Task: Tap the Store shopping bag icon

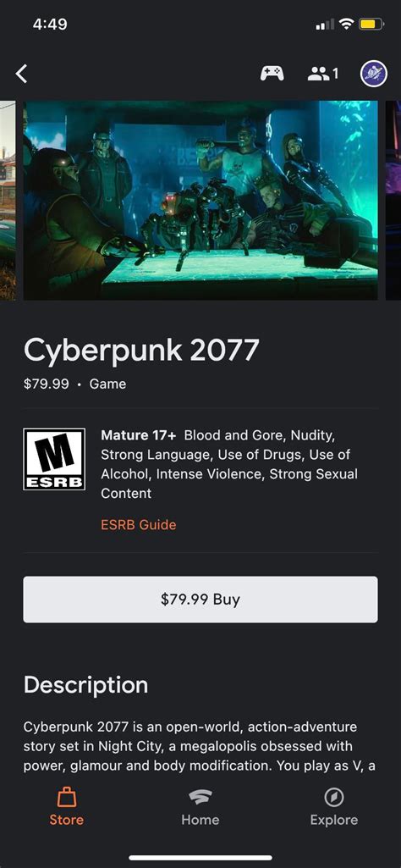Action: click(x=66, y=798)
